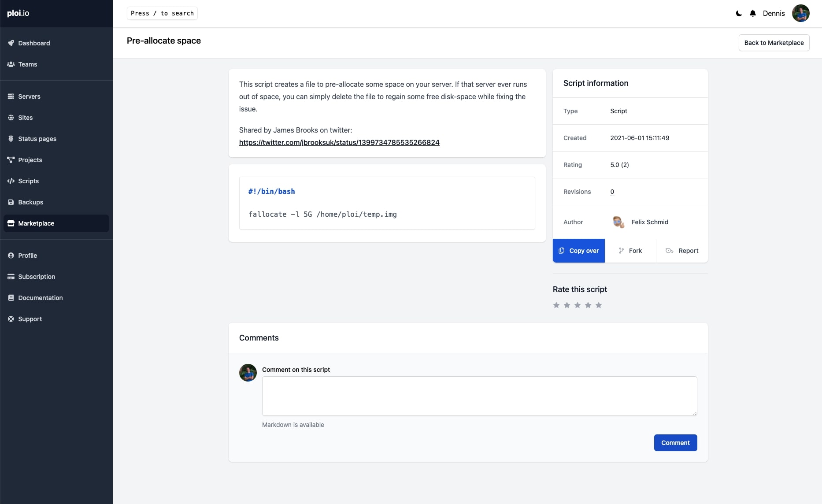
Task: Report this script
Action: (x=682, y=250)
